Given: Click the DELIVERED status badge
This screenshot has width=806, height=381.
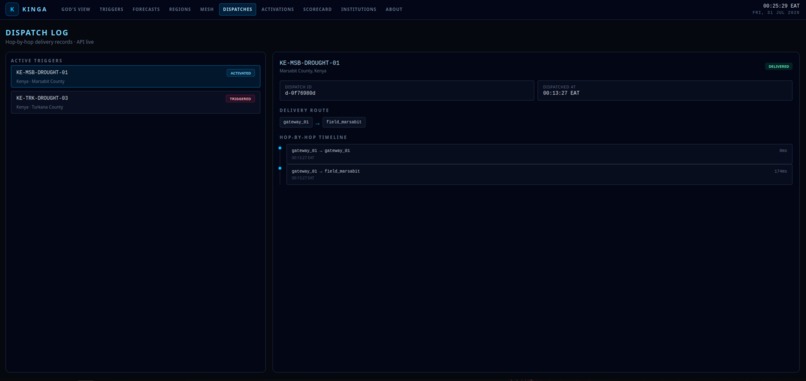Looking at the screenshot, I should pyautogui.click(x=779, y=66).
